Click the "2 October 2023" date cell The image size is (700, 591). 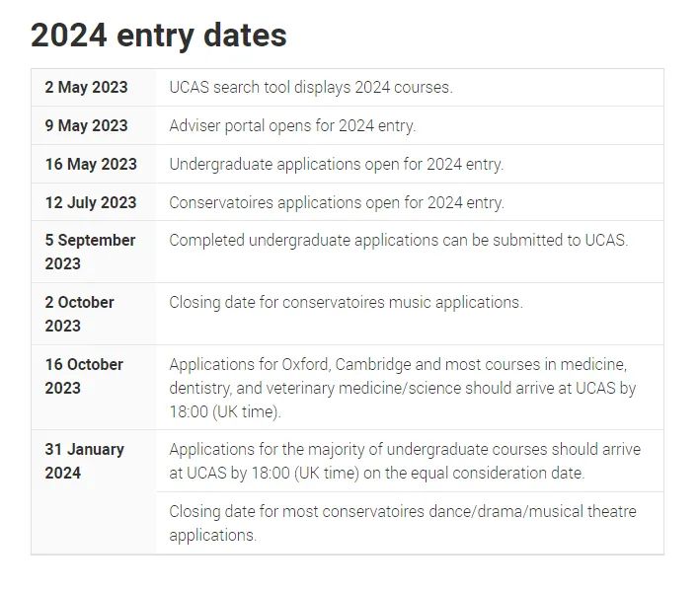click(x=80, y=314)
